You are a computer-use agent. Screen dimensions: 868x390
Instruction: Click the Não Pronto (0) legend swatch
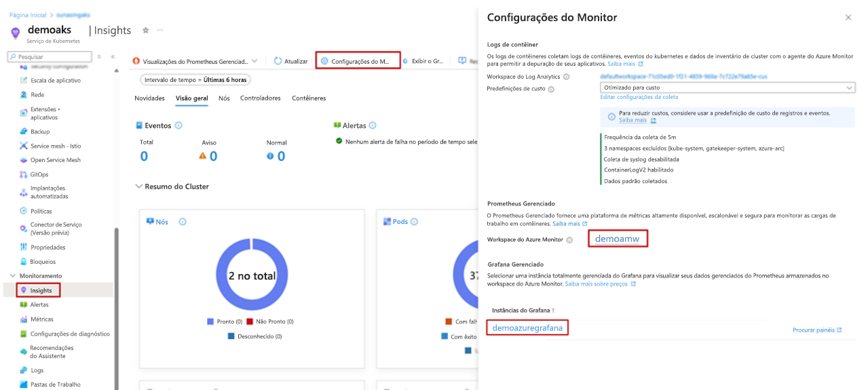(x=250, y=321)
